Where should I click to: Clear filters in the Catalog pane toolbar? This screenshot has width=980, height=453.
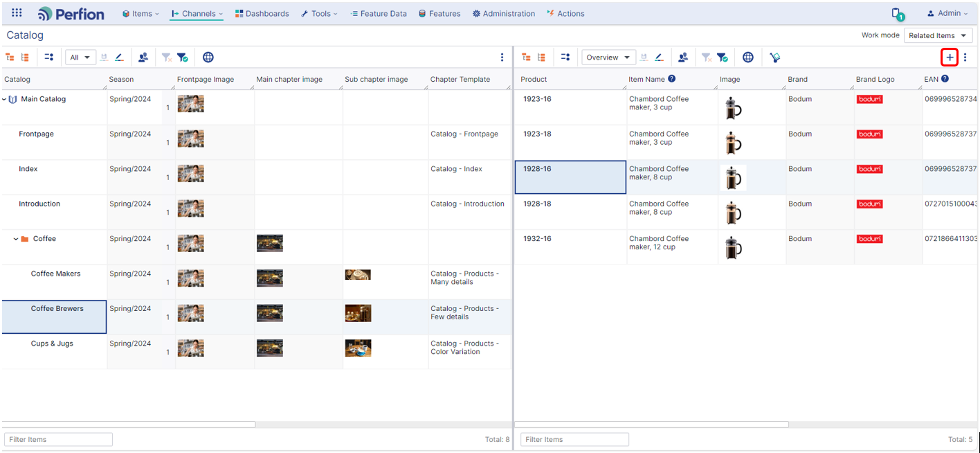point(167,57)
